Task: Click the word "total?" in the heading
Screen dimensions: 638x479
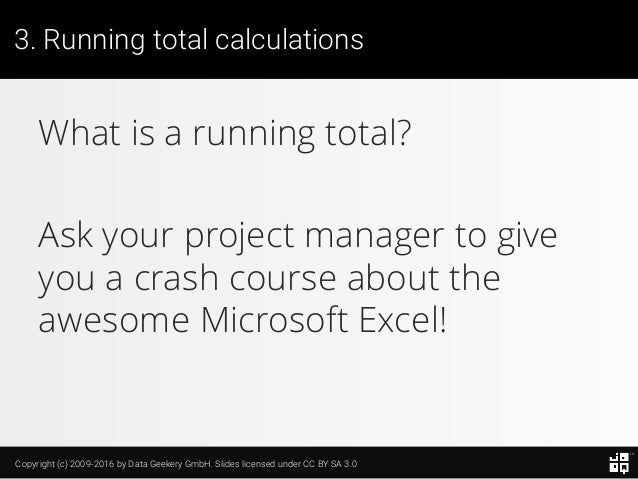Action: tap(368, 133)
